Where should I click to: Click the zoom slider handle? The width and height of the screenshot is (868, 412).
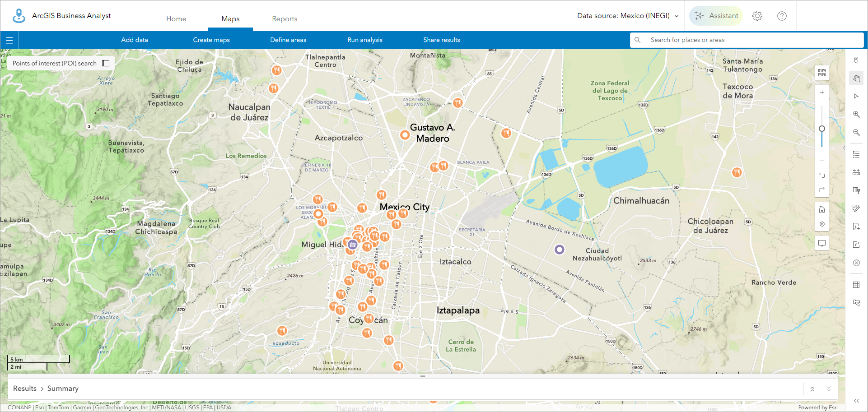pos(822,129)
